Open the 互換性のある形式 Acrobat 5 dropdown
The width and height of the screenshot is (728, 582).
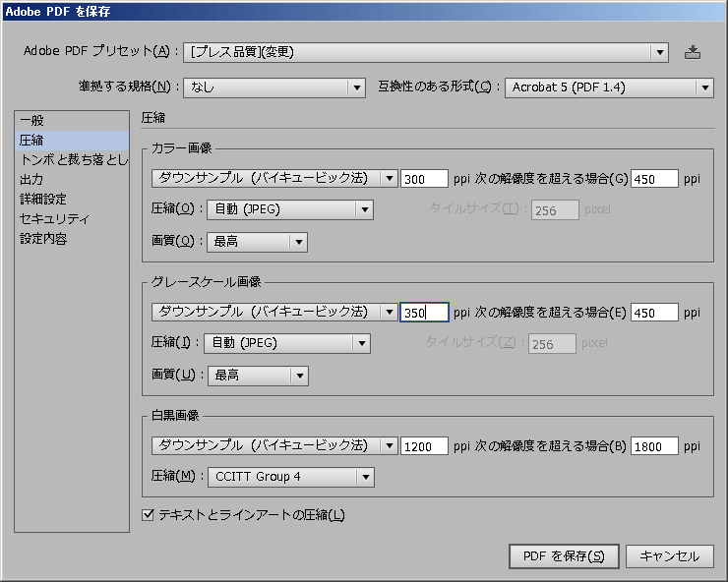coord(609,87)
